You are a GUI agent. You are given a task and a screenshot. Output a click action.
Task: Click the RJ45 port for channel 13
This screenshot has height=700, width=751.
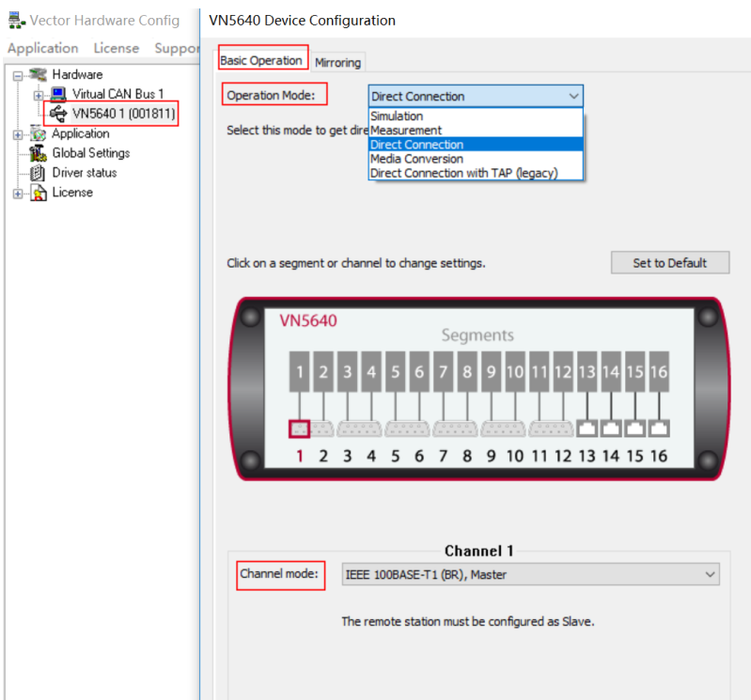pos(587,428)
